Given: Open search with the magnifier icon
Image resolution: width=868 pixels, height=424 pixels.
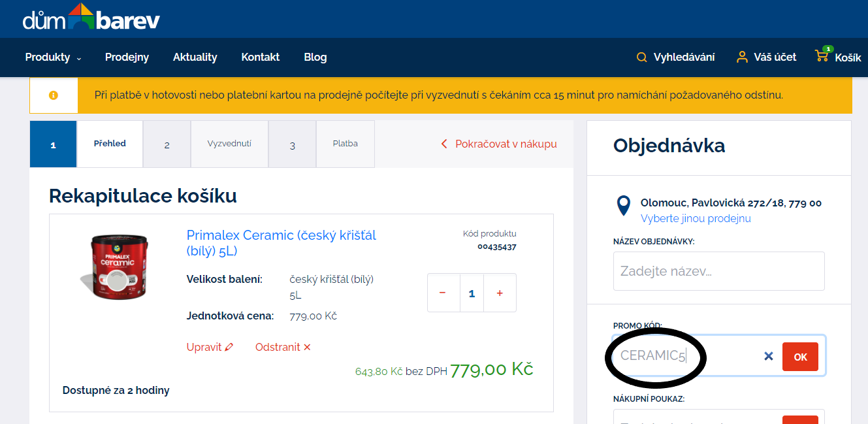Looking at the screenshot, I should 641,57.
